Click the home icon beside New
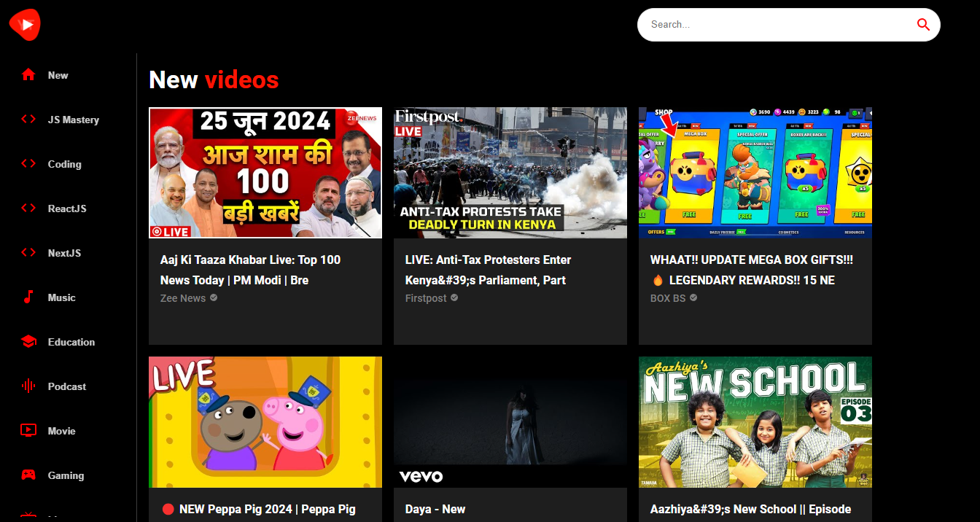 [28, 75]
